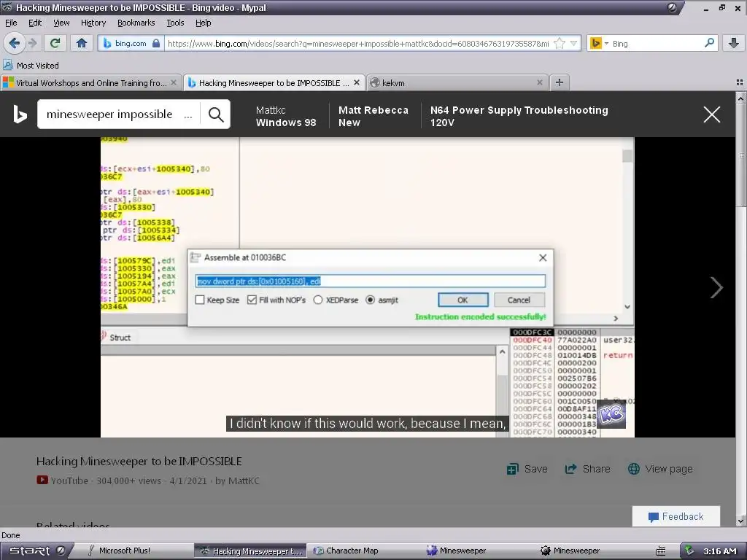Click the YouTube source icon

pyautogui.click(x=42, y=480)
